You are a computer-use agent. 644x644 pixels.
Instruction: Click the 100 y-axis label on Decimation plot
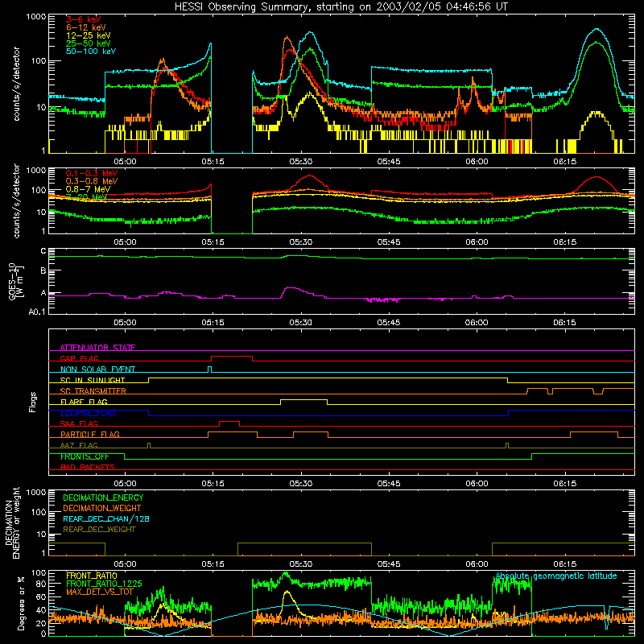click(39, 512)
